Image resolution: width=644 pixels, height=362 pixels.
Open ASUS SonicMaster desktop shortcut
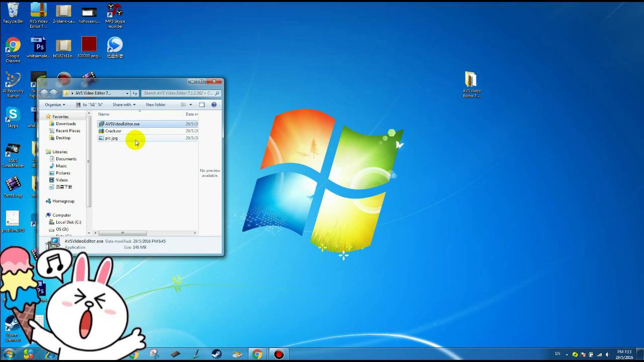(x=13, y=155)
